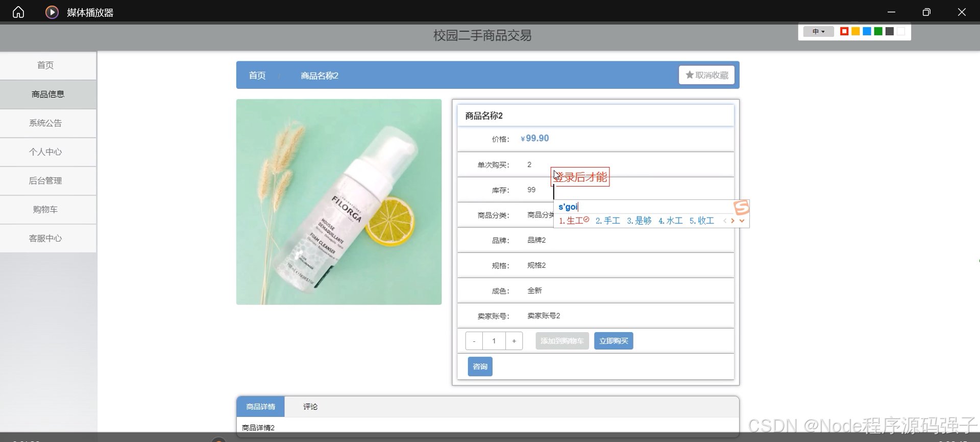Viewport: 980px width, 442px height.
Task: Click 商品名称2 breadcrumb text
Action: tap(320, 76)
